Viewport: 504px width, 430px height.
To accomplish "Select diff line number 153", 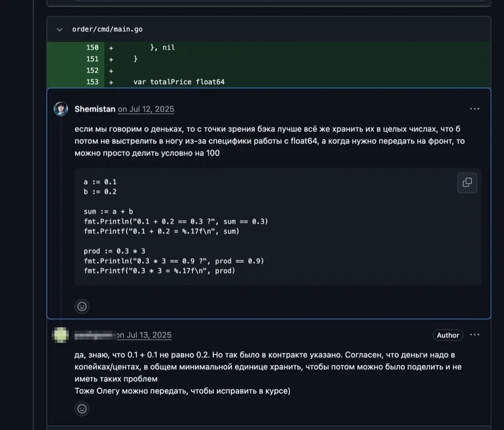I will (92, 82).
